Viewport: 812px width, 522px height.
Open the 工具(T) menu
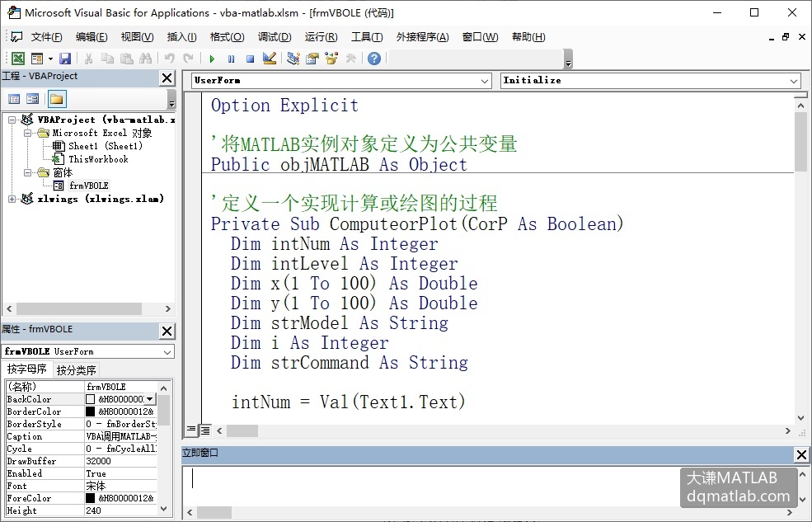pyautogui.click(x=367, y=37)
